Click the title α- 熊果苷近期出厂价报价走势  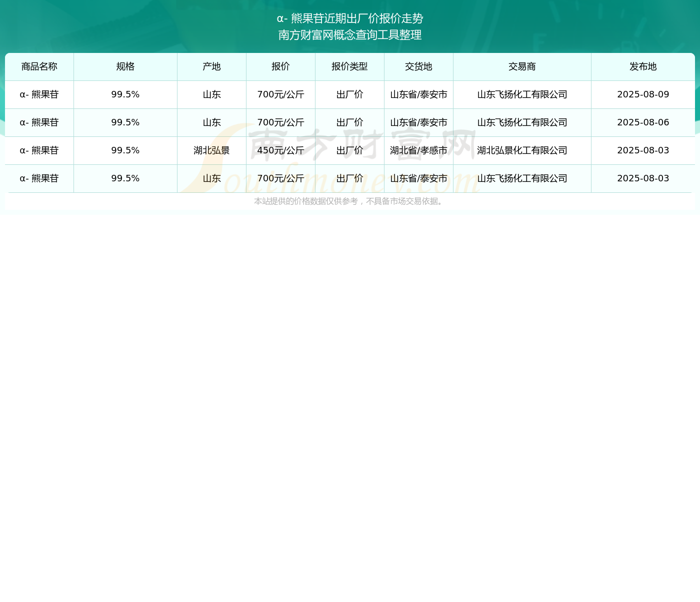click(350, 18)
